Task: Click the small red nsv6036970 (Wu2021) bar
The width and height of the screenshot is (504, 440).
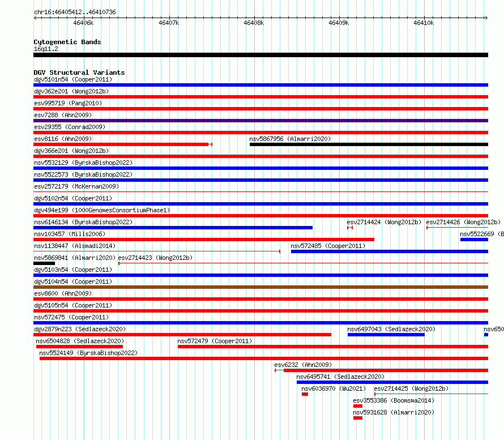Action: 305,394
